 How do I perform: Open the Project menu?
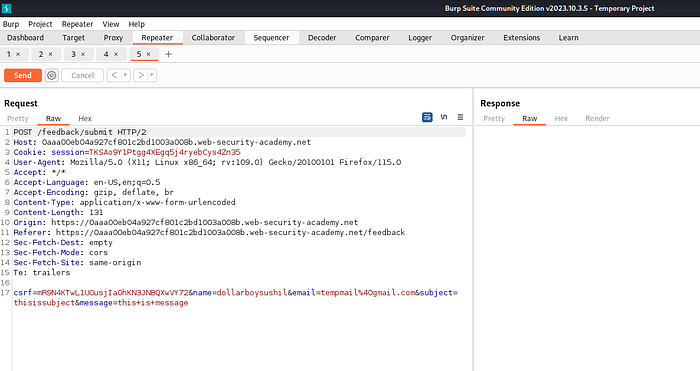40,24
